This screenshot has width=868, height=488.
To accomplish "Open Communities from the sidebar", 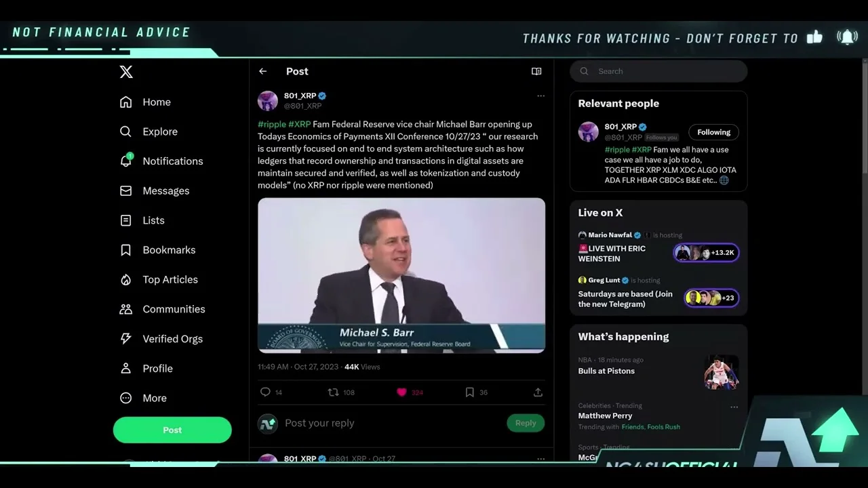I will tap(173, 309).
